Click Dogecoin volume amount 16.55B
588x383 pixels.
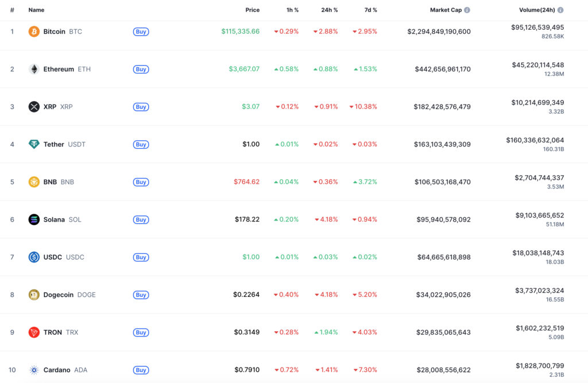555,300
